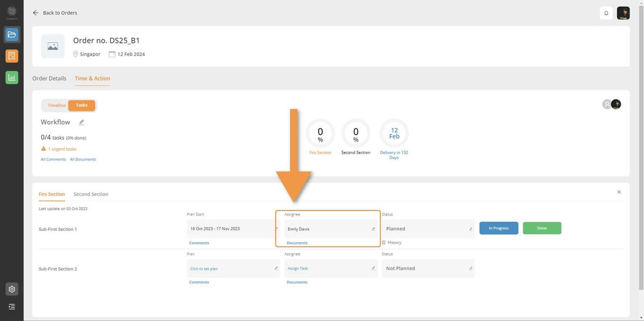Screen dimensions: 644x321
Task: Click the dark member avatar in workflow card
Action: click(616, 104)
